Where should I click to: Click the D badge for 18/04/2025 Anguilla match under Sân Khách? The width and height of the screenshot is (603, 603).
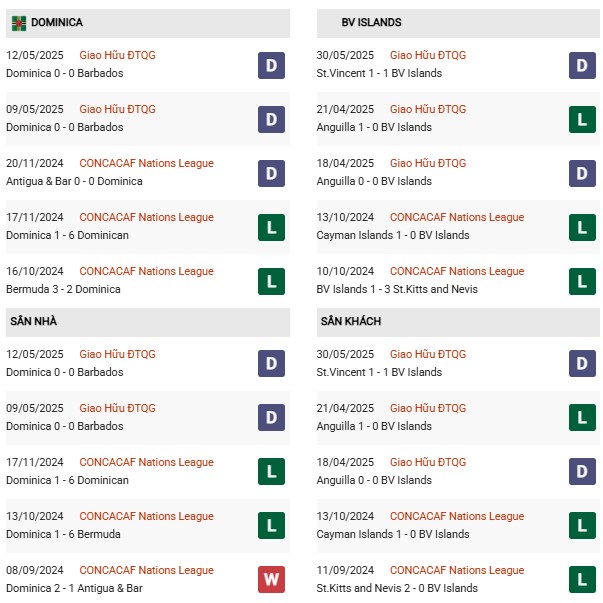click(582, 471)
